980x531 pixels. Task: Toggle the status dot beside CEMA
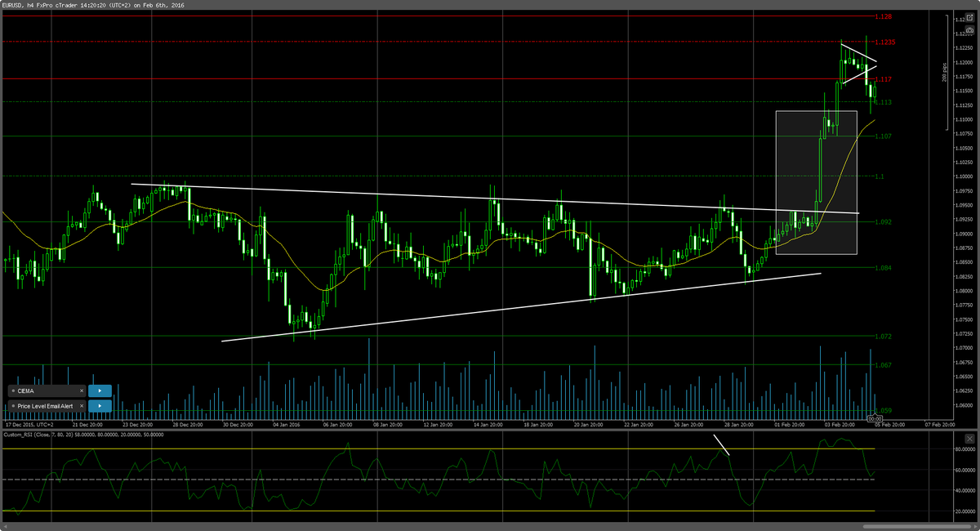(13, 390)
